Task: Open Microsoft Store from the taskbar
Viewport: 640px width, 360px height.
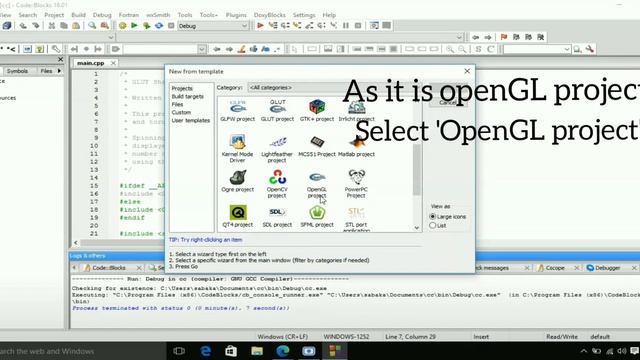Action: click(231, 351)
